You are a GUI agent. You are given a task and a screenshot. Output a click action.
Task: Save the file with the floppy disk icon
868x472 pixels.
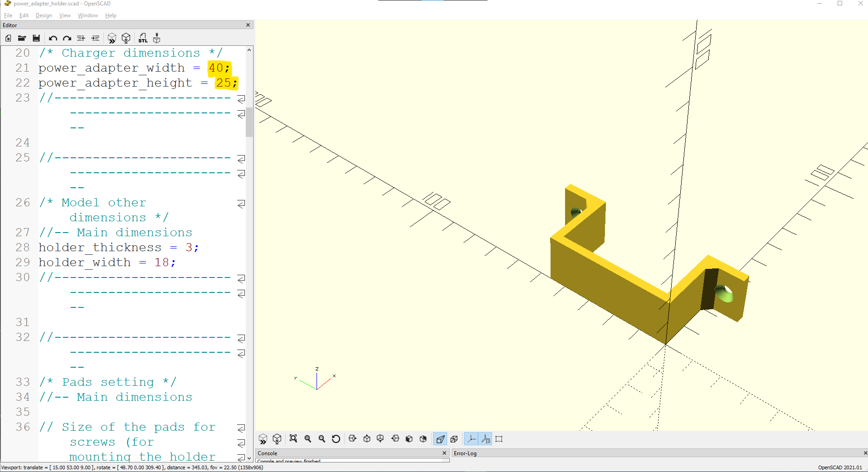(x=36, y=38)
